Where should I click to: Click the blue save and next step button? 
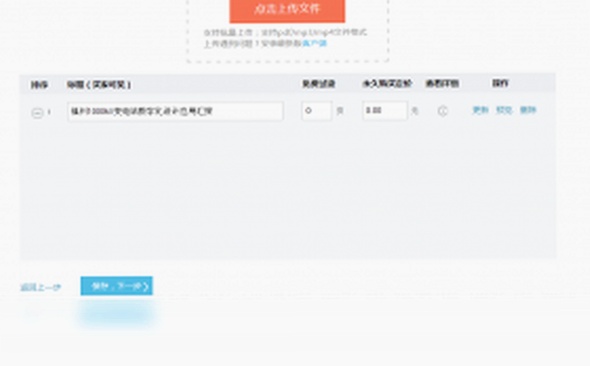[117, 286]
